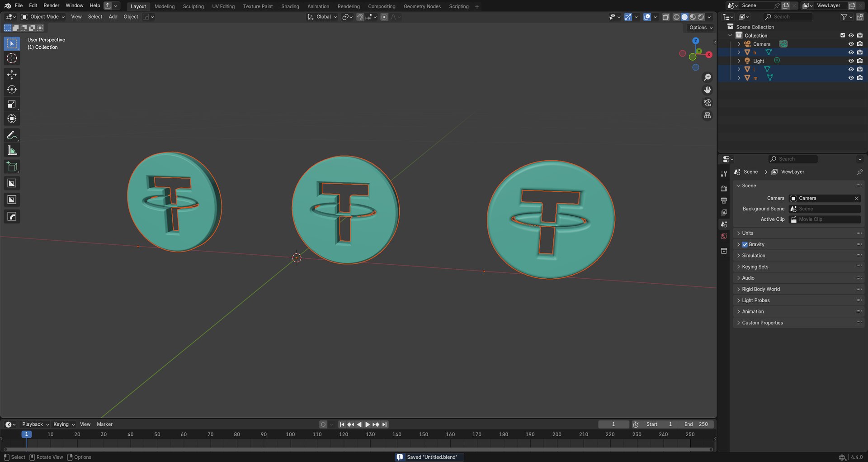Toggle visibility of object m
Viewport: 868px width, 462px height.
[x=851, y=78]
